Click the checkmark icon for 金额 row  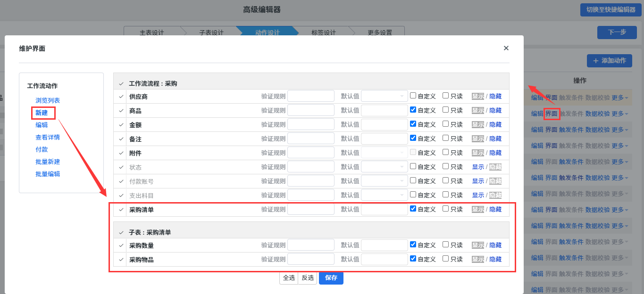tap(121, 125)
